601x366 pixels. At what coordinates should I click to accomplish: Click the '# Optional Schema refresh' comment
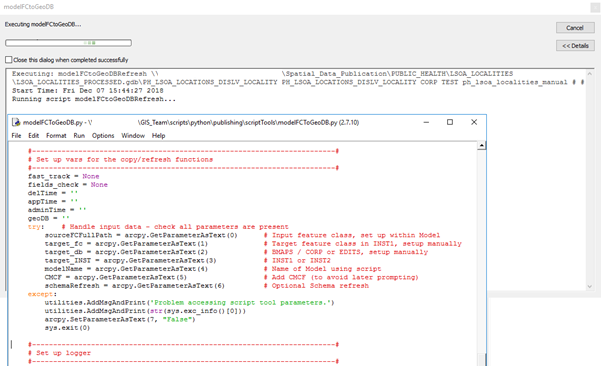pos(316,286)
